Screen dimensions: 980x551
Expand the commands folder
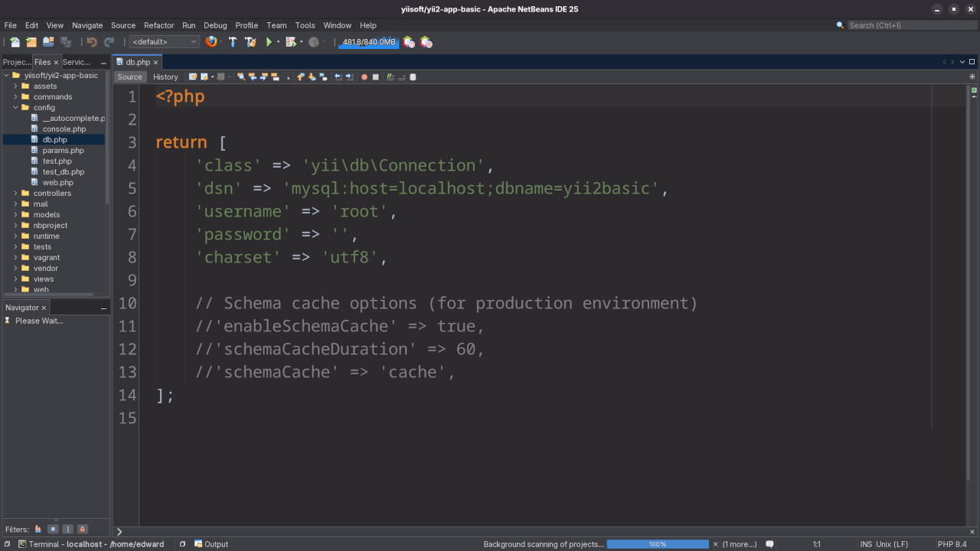(15, 96)
